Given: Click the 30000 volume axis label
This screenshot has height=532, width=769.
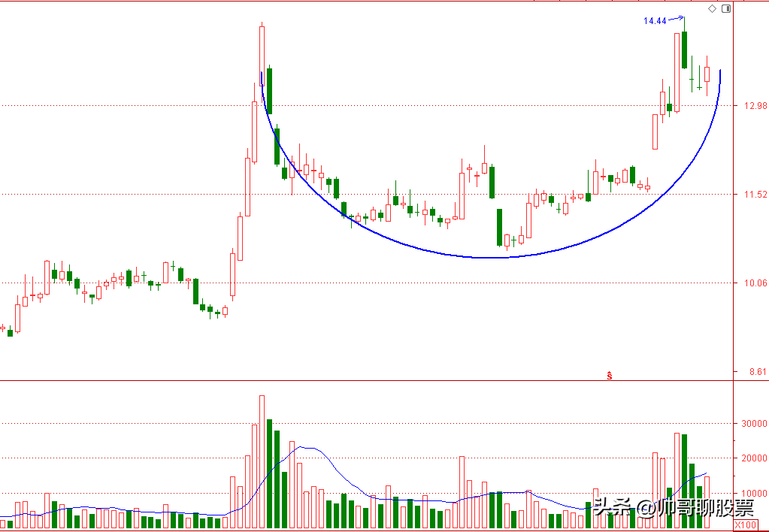Looking at the screenshot, I should point(755,424).
